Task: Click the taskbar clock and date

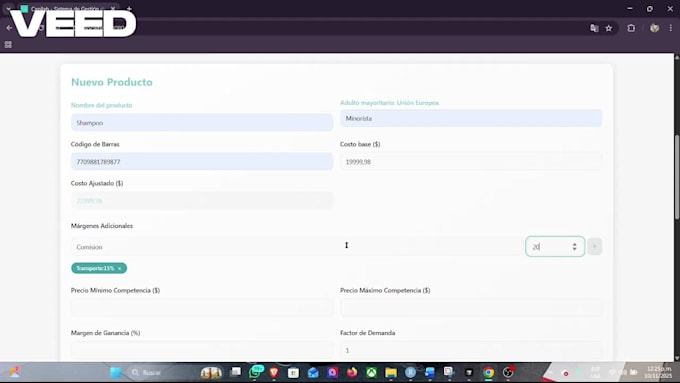Action: click(658, 372)
